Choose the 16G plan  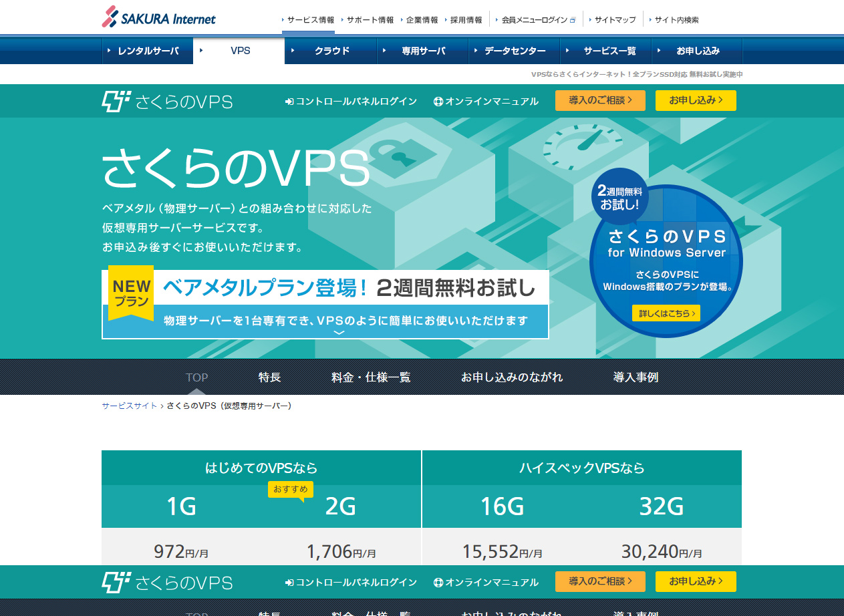pos(502,507)
